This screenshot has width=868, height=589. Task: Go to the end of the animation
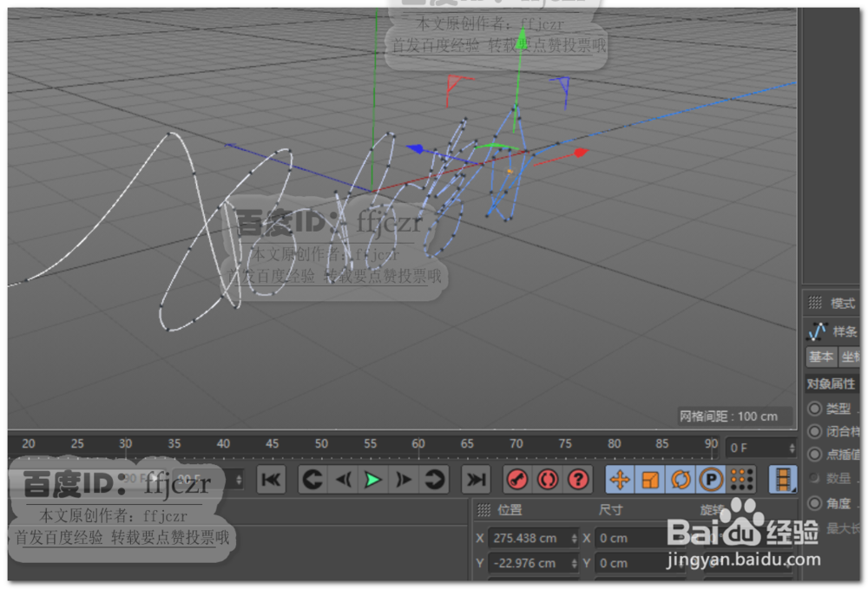[x=476, y=480]
